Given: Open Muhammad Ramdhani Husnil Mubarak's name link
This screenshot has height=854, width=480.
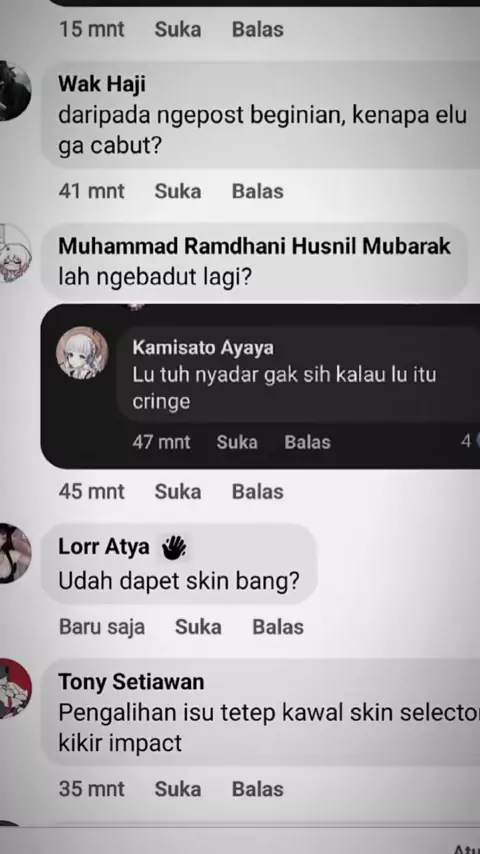Looking at the screenshot, I should tap(254, 246).
